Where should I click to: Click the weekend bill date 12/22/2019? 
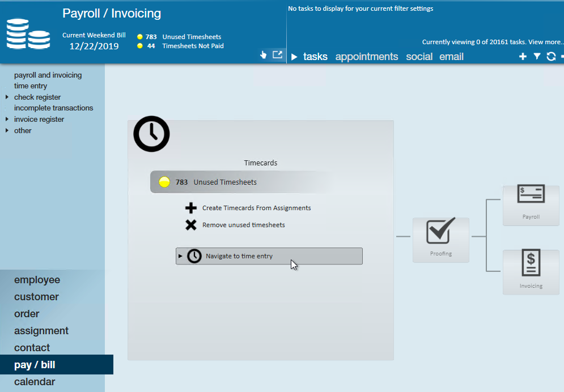pyautogui.click(x=94, y=46)
